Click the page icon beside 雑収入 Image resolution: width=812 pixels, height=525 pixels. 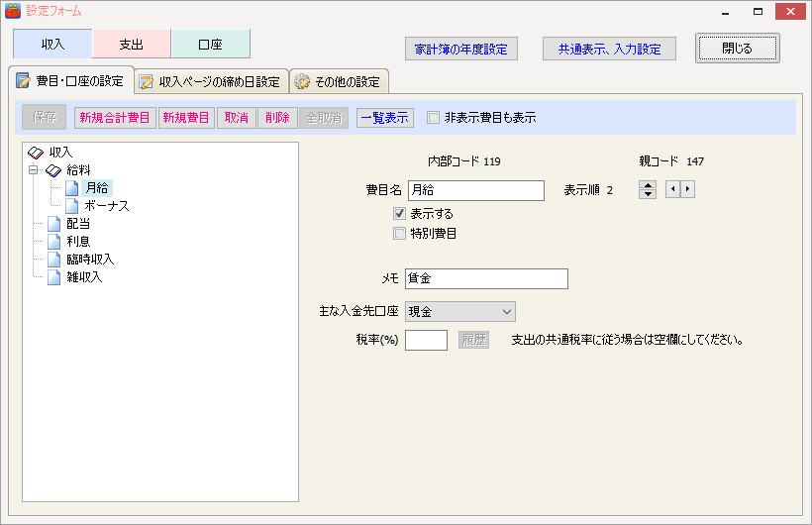[x=53, y=277]
